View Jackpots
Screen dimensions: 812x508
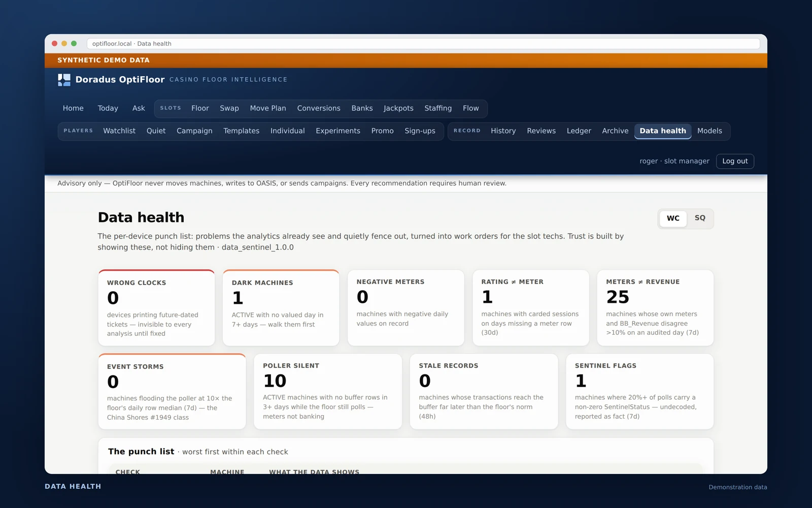[x=398, y=108]
